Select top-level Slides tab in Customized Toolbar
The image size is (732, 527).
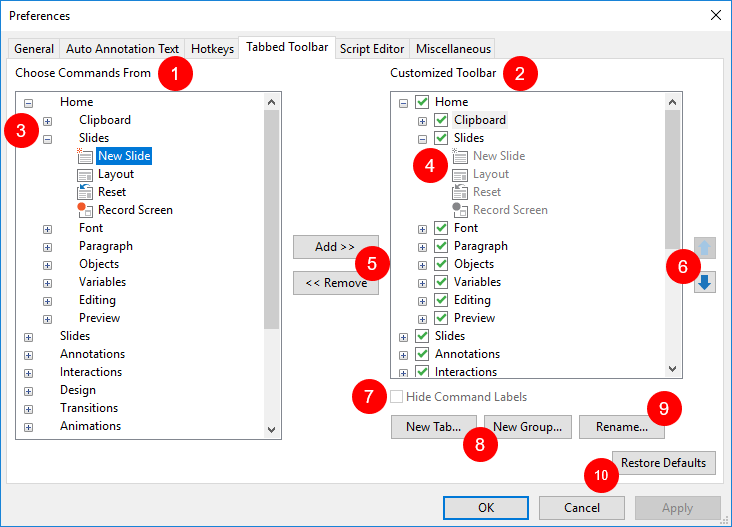[450, 336]
